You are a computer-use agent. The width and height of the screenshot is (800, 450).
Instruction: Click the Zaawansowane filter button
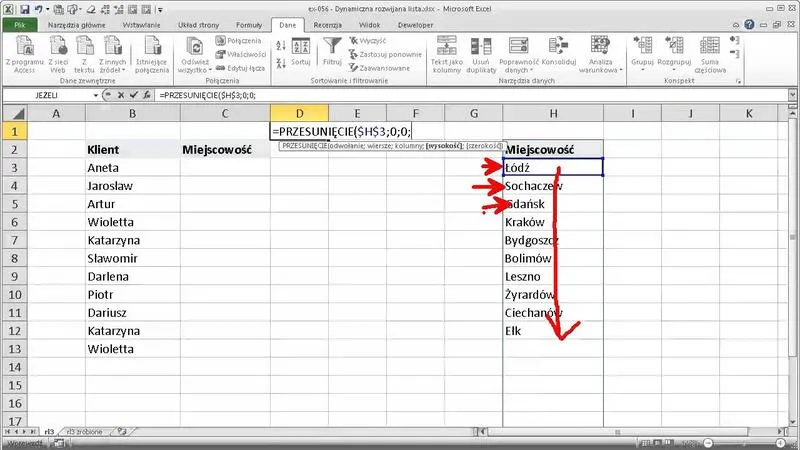pos(384,68)
